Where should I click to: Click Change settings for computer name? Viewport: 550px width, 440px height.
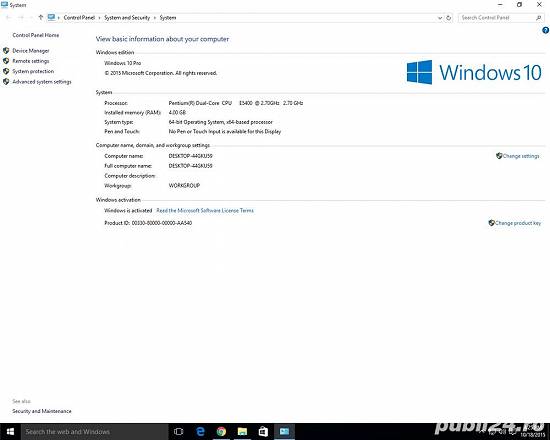coord(518,156)
